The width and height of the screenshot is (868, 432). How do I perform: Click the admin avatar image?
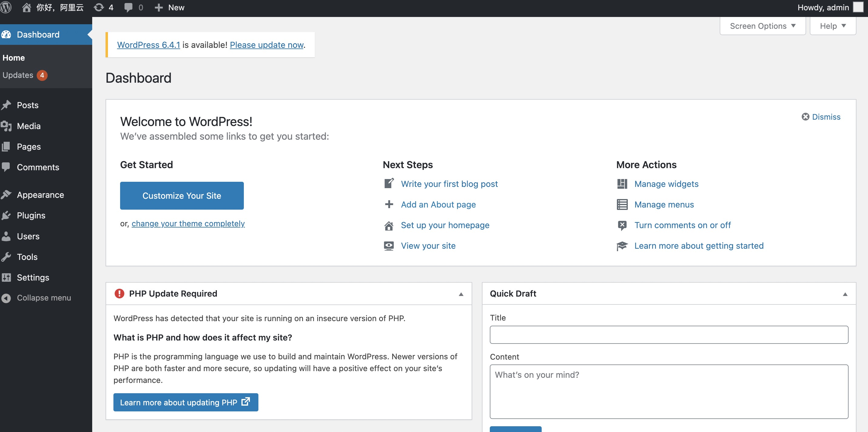(x=858, y=7)
